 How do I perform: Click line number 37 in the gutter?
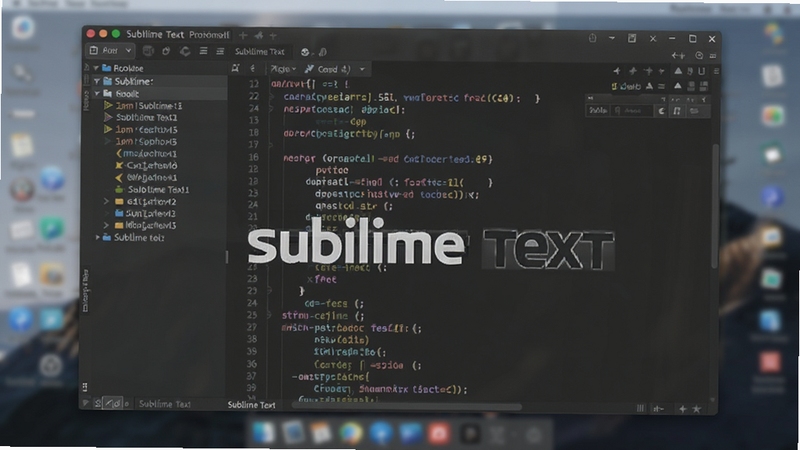(252, 376)
